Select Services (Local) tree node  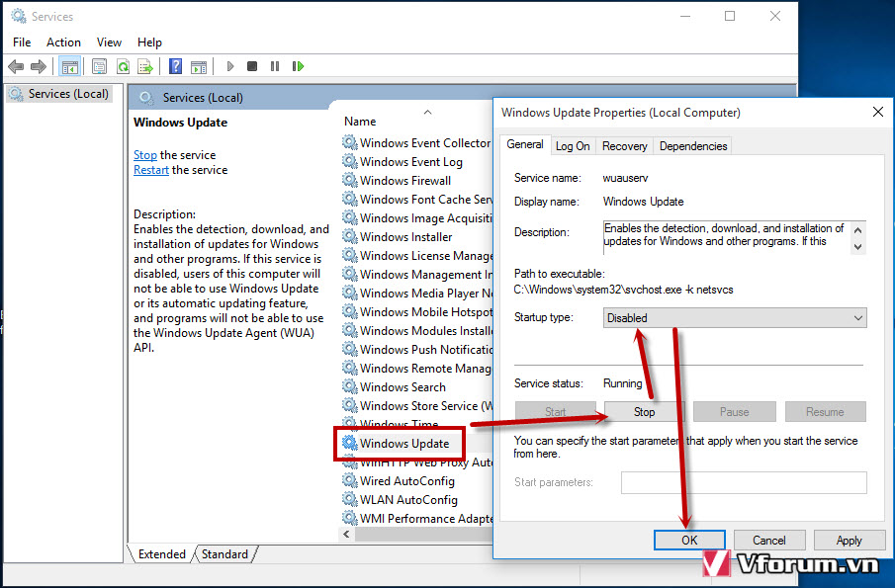(59, 94)
